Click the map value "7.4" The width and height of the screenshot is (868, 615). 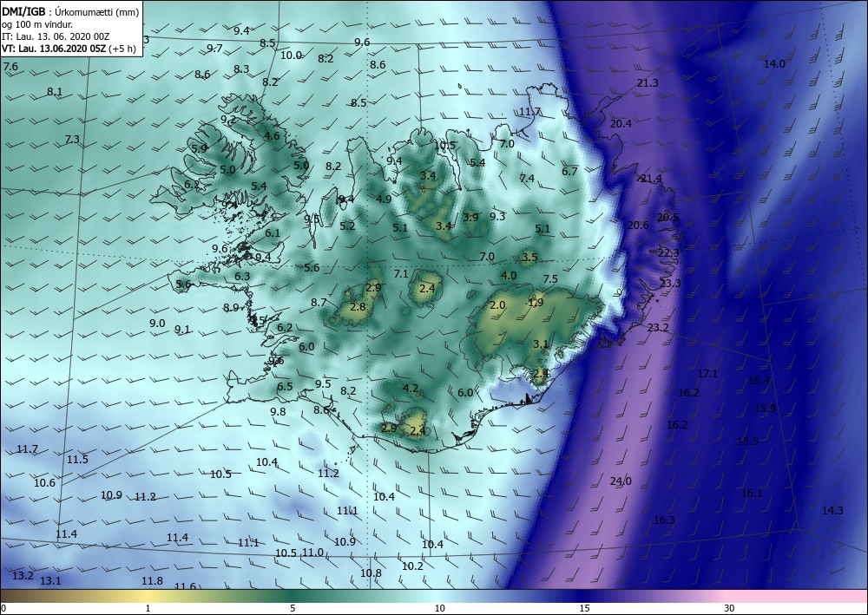pos(527,178)
